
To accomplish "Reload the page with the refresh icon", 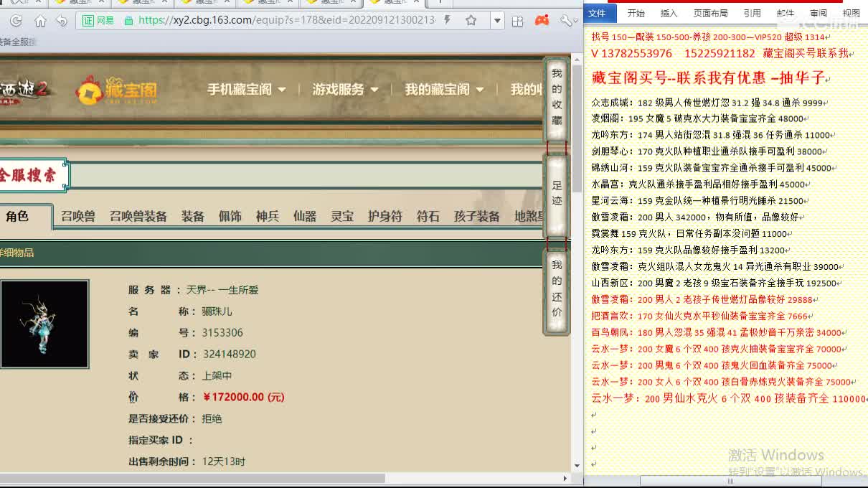I will pyautogui.click(x=16, y=21).
